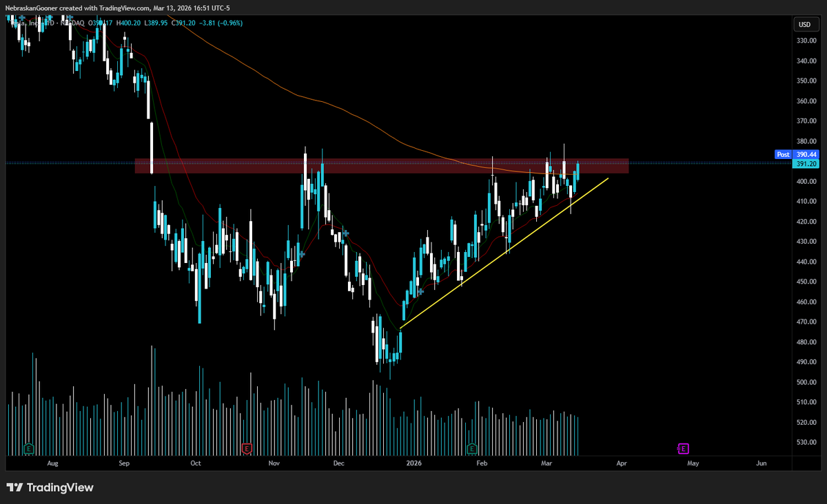Select the red resistance zone rectangle
This screenshot has width=827, height=504.
381,166
